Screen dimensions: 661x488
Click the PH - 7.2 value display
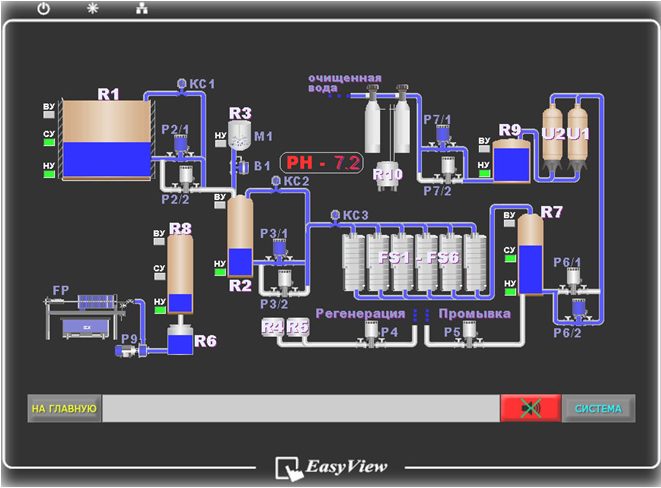321,162
